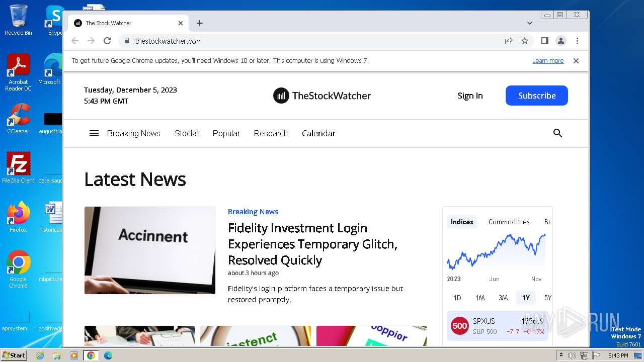
Task: Share this page via the share icon
Action: (x=509, y=41)
